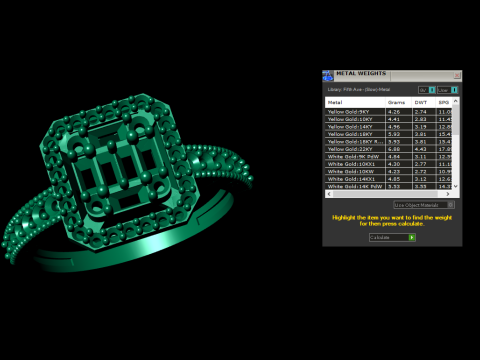This screenshot has width=480, height=360.
Task: Select the White Gold:10KW row
Action: point(389,171)
